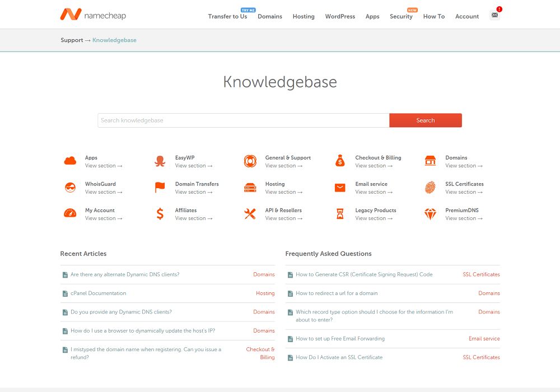Click the Knowledgebase breadcrumb link

tap(114, 40)
